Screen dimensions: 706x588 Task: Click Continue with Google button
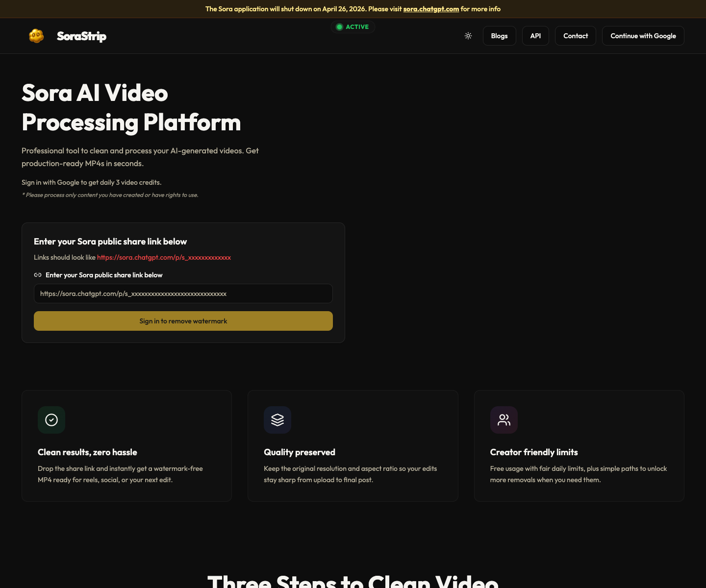coord(643,36)
